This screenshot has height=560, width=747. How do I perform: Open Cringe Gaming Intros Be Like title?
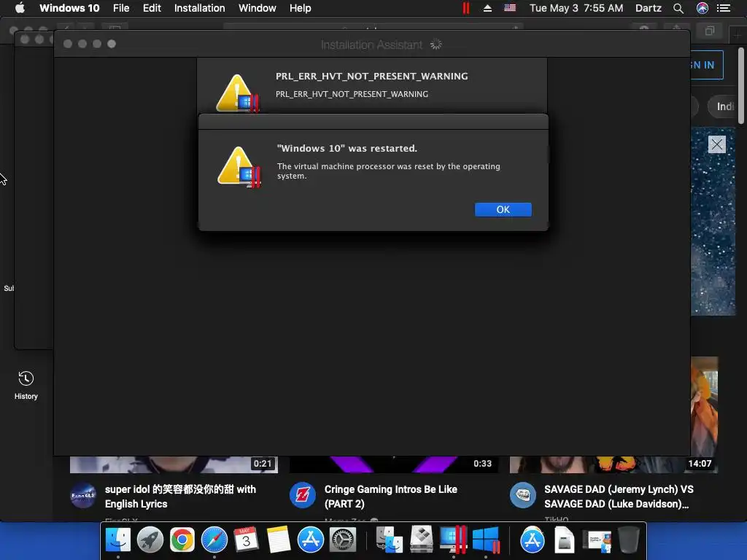(x=391, y=496)
